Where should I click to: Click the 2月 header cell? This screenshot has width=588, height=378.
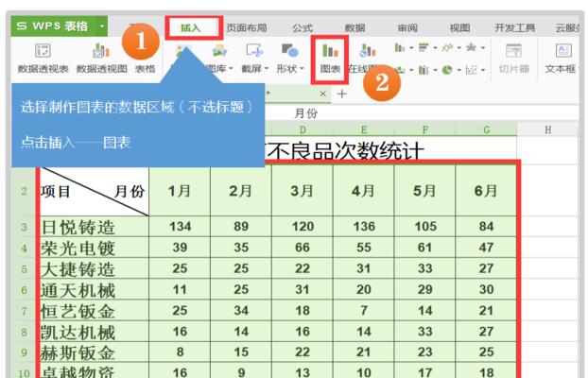tap(241, 191)
